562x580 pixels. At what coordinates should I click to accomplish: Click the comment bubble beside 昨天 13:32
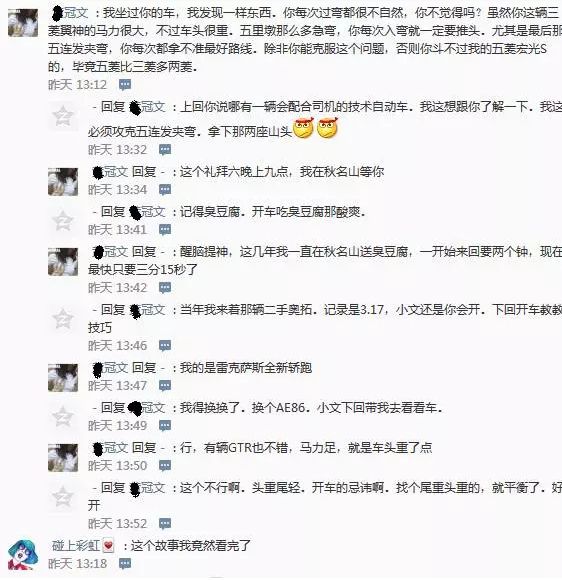165,150
